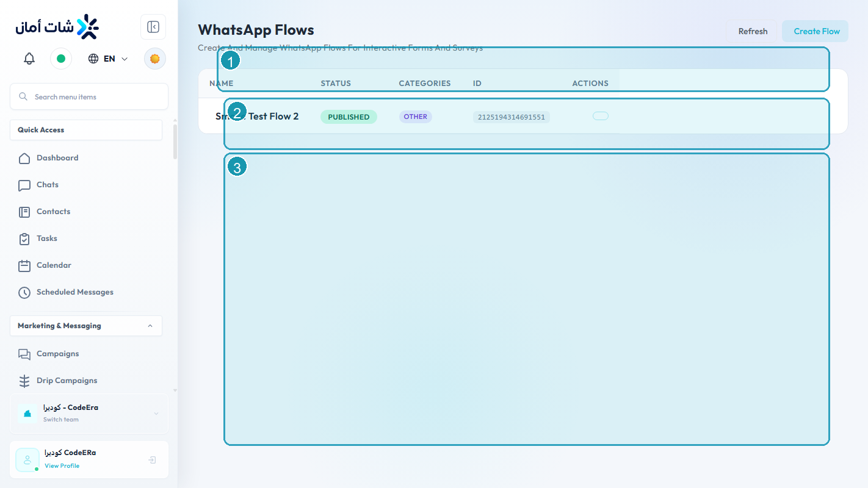Click the logout icon in the profile card

pyautogui.click(x=153, y=460)
